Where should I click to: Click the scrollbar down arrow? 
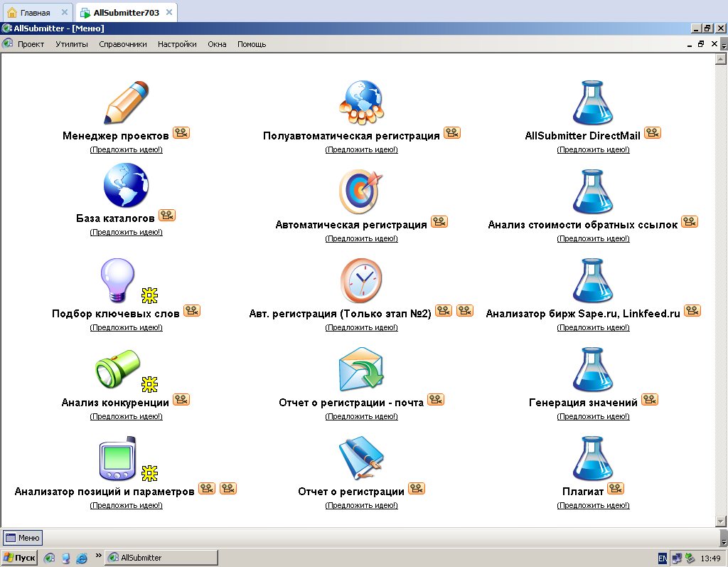coord(721,521)
